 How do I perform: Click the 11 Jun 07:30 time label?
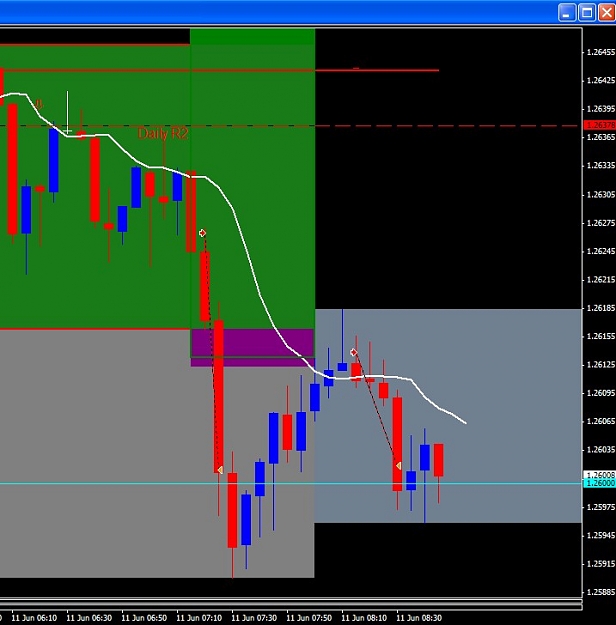point(254,618)
